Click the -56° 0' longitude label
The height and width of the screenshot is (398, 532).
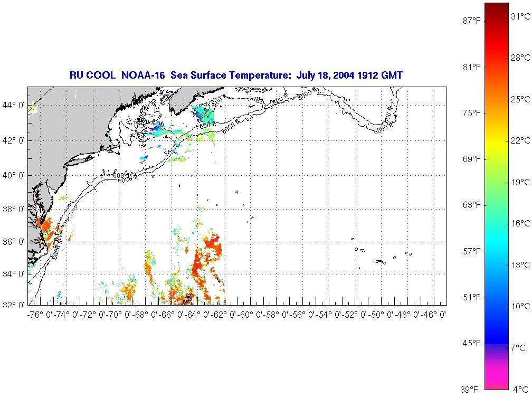pos(302,315)
